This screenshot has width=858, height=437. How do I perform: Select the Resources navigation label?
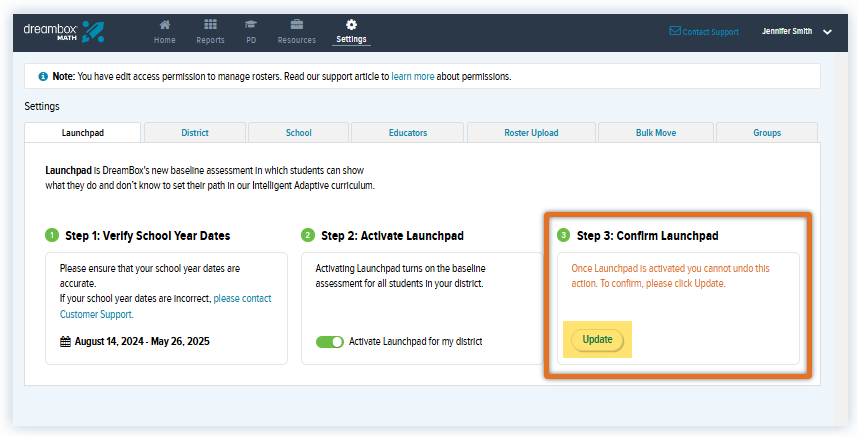point(297,40)
